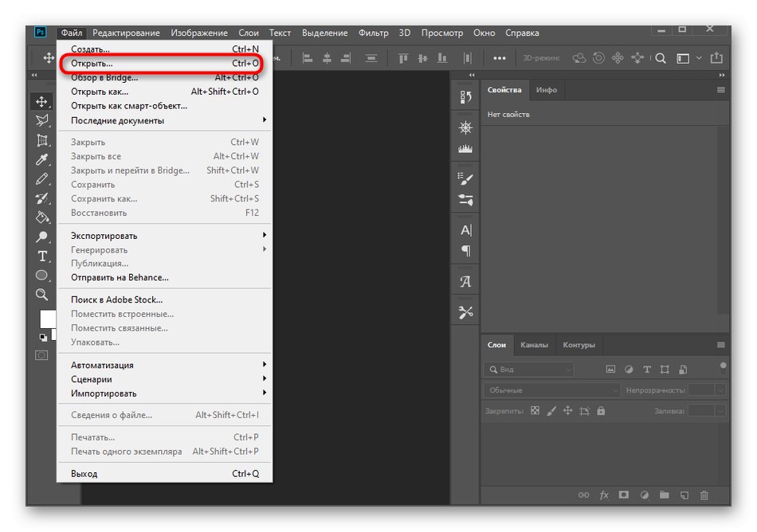Toggle lock all in the Layers panel
Viewport: 757px width, 532px height.
(x=601, y=410)
